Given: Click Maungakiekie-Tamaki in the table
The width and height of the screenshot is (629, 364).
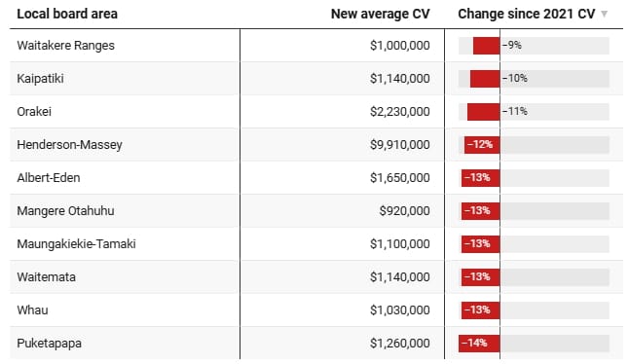Looking at the screenshot, I should tap(76, 243).
